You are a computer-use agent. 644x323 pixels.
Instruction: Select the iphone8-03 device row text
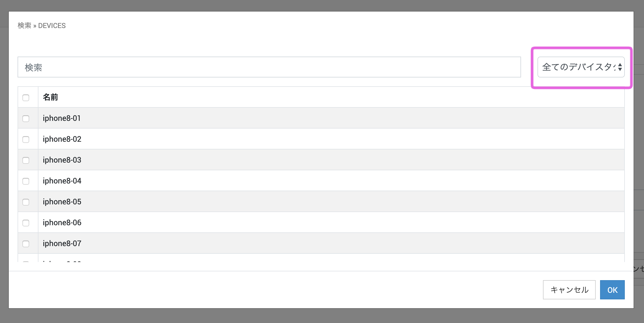click(x=62, y=160)
